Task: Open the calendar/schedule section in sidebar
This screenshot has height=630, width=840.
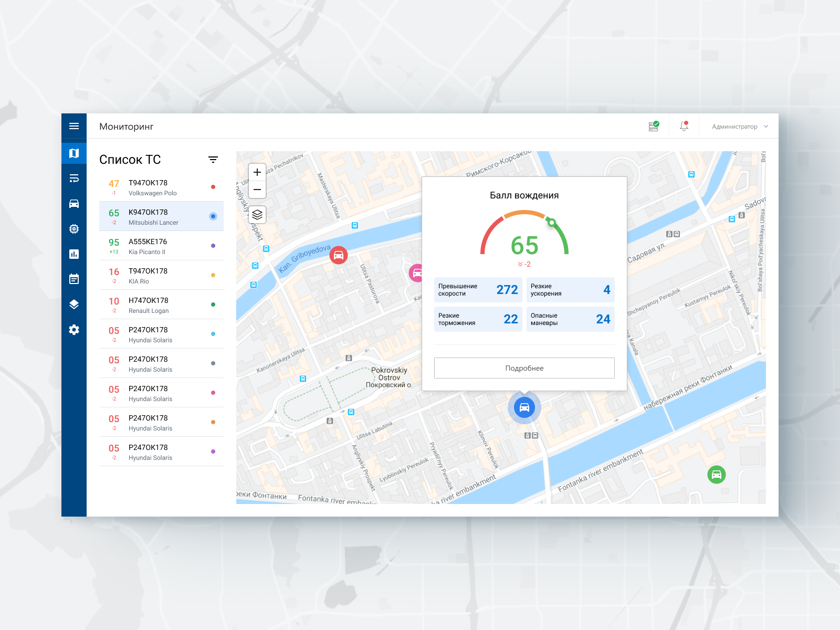Action: pyautogui.click(x=74, y=279)
